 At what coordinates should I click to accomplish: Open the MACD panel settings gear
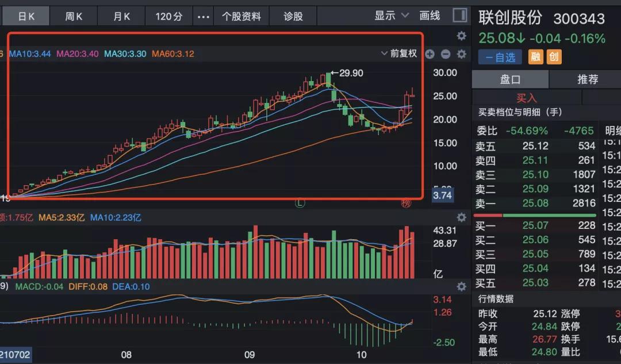461,286
